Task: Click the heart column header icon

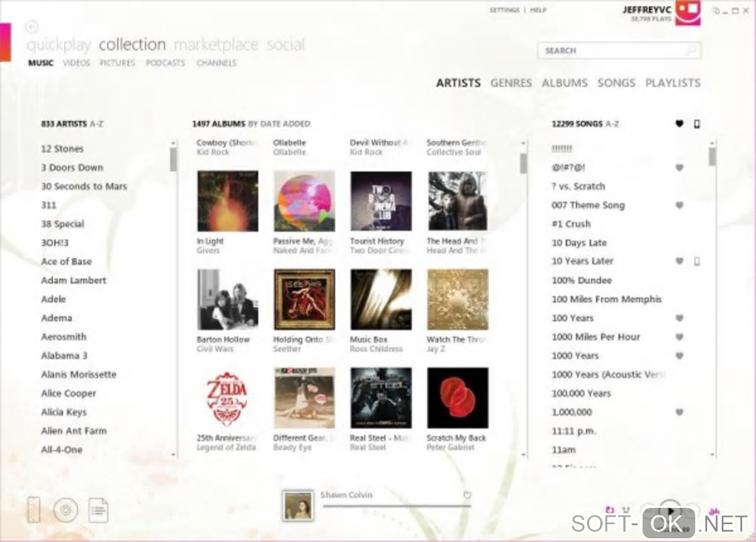Action: point(680,124)
